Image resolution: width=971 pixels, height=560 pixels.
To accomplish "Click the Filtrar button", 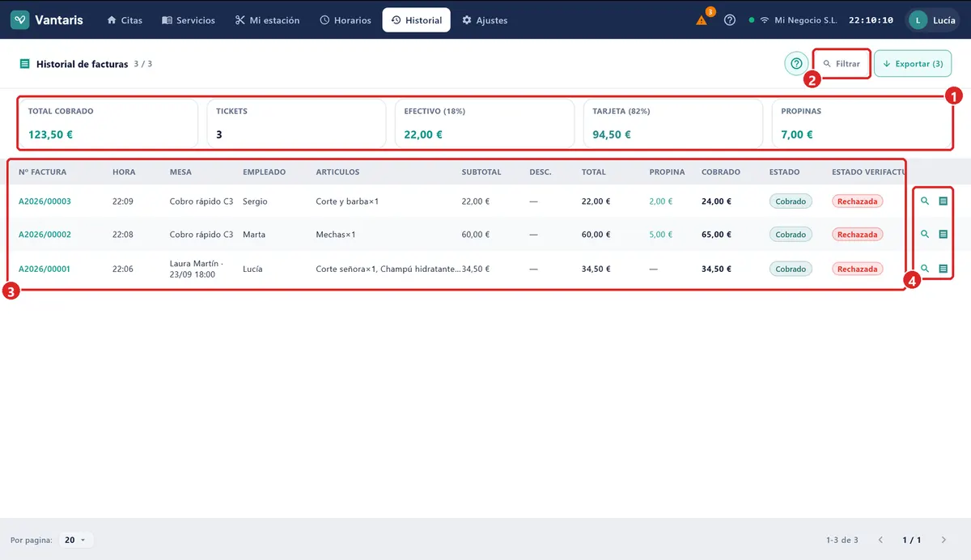I will (842, 63).
